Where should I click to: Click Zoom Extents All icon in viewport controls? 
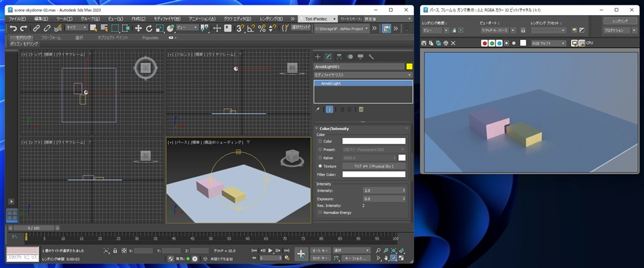click(x=402, y=250)
